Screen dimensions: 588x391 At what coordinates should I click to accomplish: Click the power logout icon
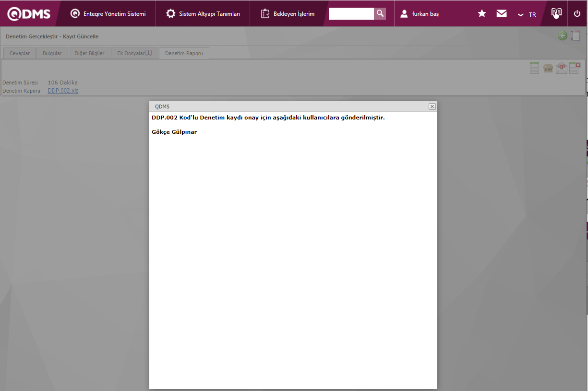pyautogui.click(x=577, y=14)
